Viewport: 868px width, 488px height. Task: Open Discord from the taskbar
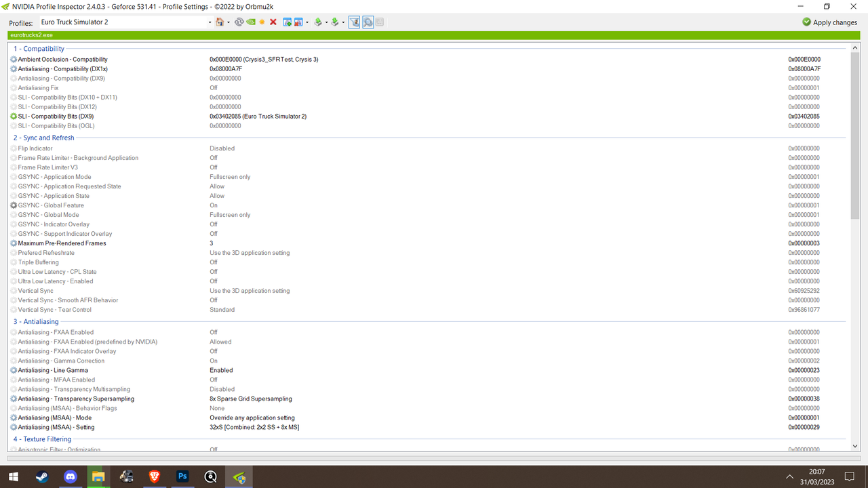tap(70, 476)
